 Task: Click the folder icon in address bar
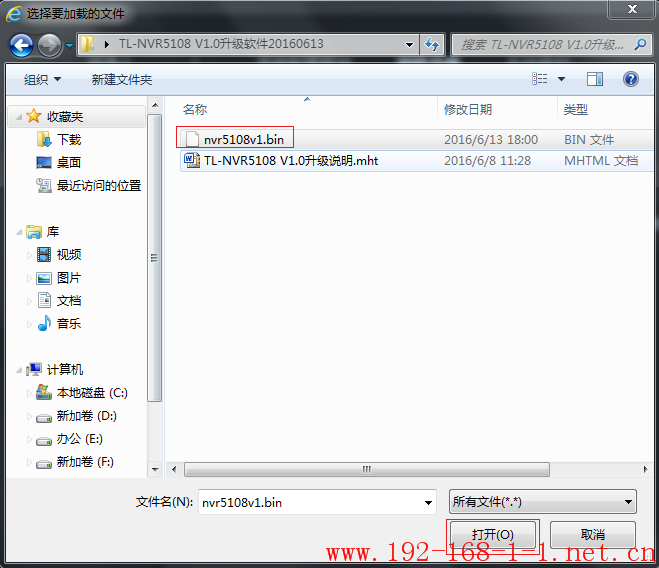87,44
